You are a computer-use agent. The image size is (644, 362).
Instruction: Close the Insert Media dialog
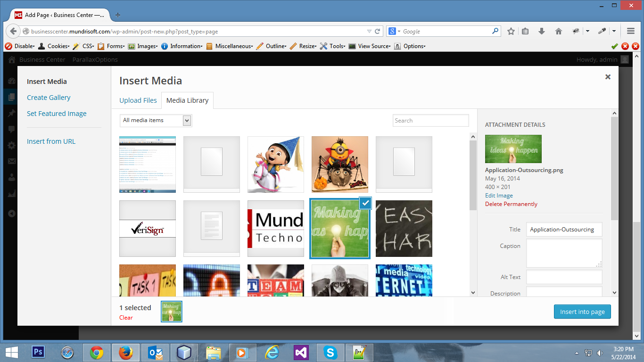click(608, 77)
